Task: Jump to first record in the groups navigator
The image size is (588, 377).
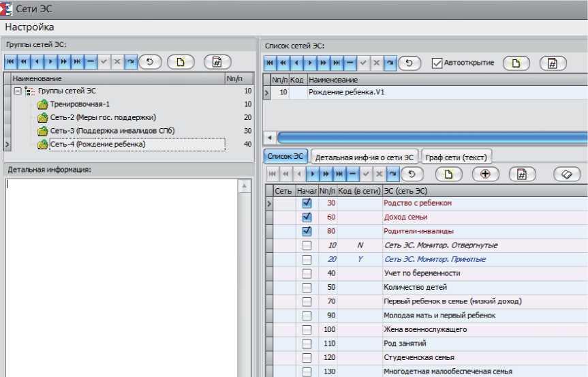Action: pos(10,61)
